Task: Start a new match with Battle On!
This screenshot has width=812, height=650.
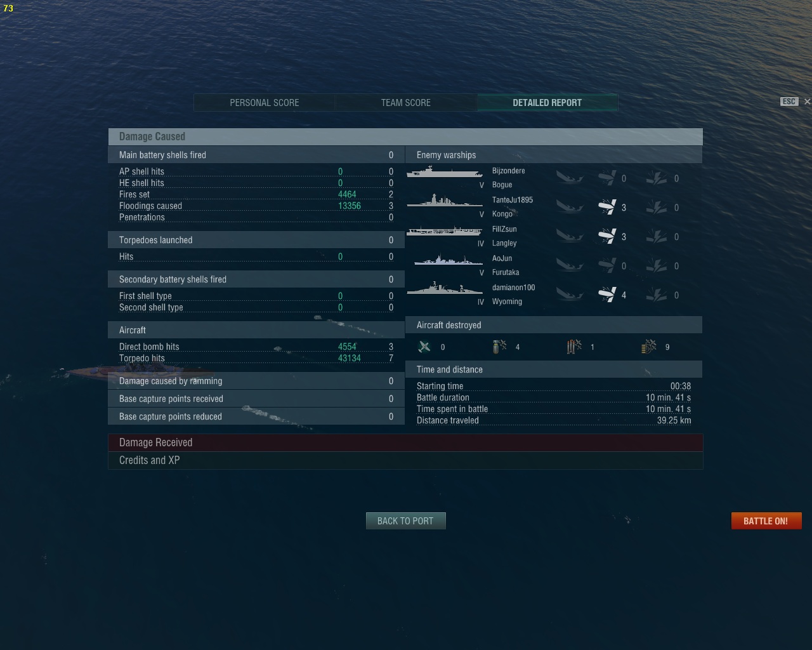Action: point(766,521)
